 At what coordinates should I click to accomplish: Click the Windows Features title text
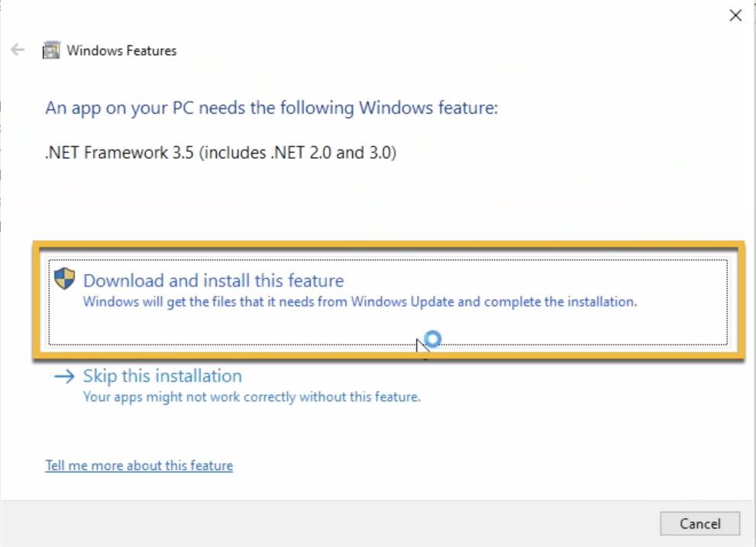point(121,50)
